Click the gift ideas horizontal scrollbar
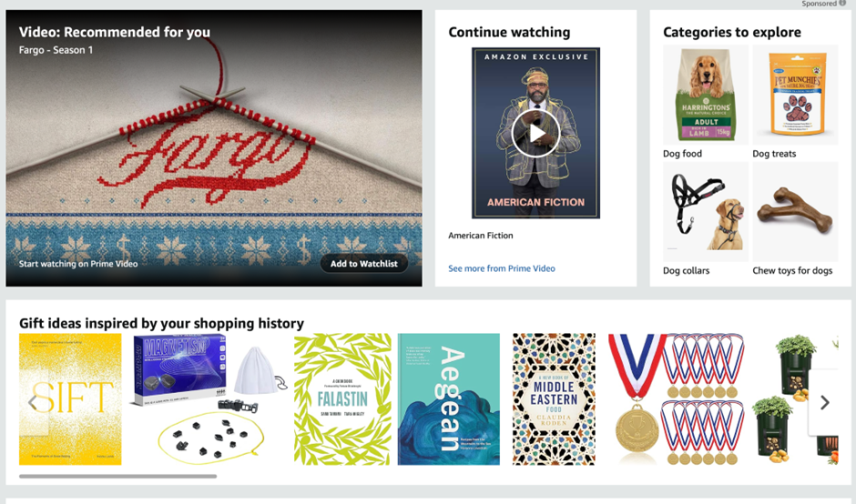 pyautogui.click(x=117, y=476)
